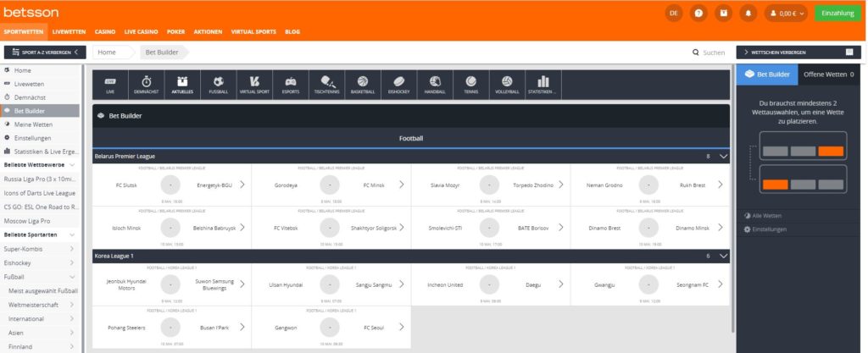Collapse the Belarus Premier League section
Viewport: 868px width, 353px height.
click(723, 157)
